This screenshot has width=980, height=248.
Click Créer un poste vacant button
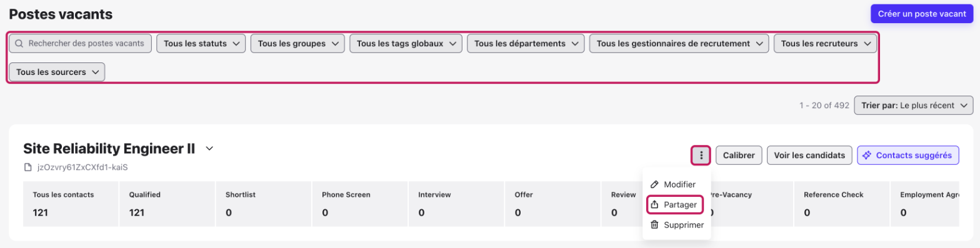click(x=922, y=14)
